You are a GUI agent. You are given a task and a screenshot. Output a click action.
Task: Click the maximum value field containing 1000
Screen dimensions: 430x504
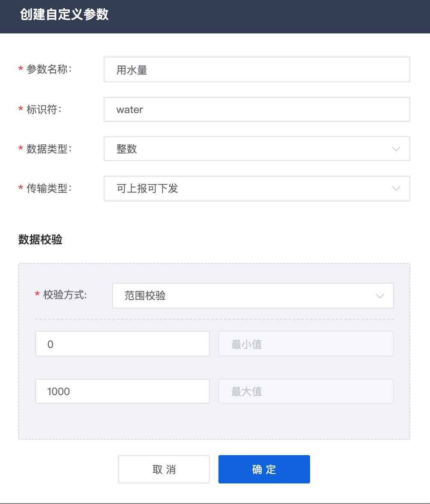tap(122, 391)
